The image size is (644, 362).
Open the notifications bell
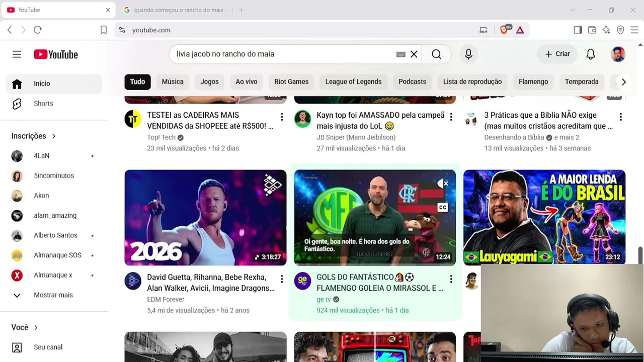point(591,54)
